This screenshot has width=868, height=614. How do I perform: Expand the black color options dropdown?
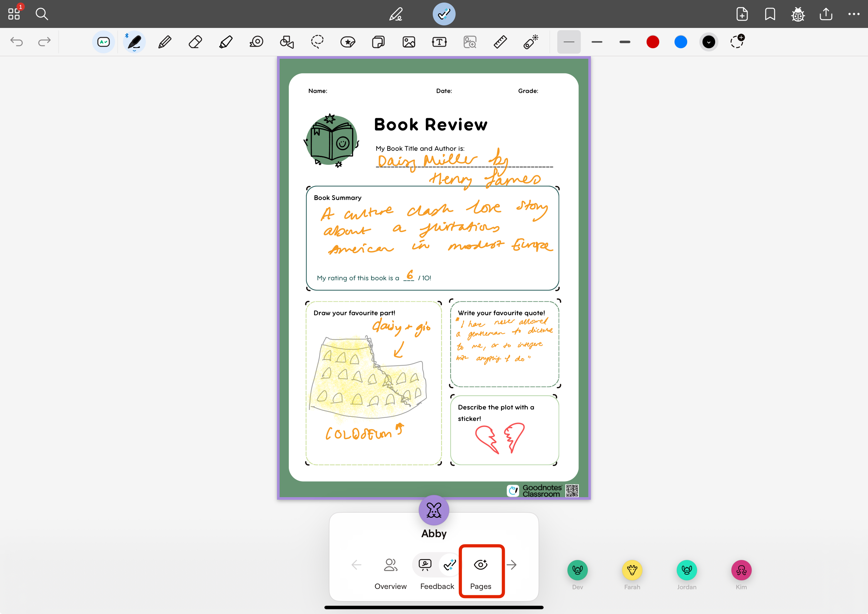pos(709,42)
